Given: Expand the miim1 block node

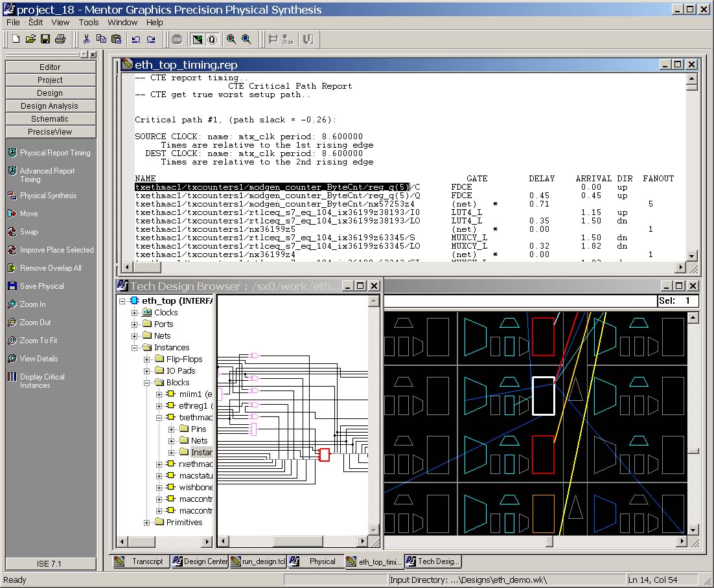Looking at the screenshot, I should 159,394.
